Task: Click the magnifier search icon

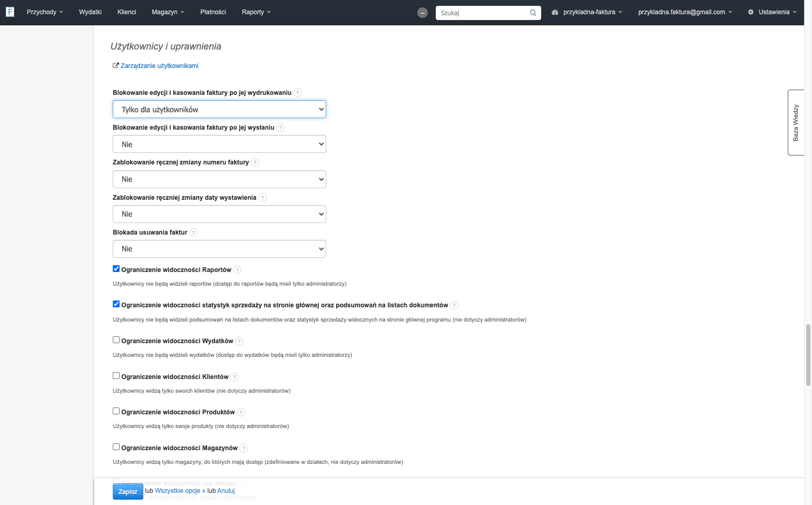Action: click(x=533, y=13)
